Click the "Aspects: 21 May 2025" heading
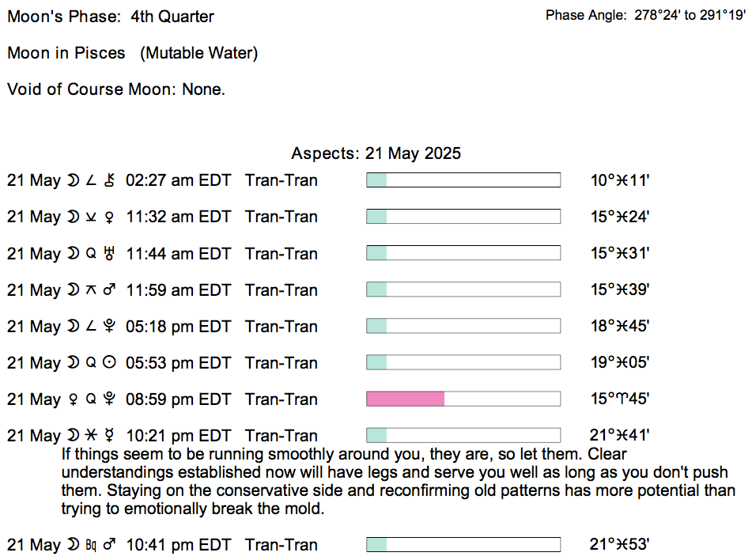The height and width of the screenshot is (560, 756). (376, 153)
